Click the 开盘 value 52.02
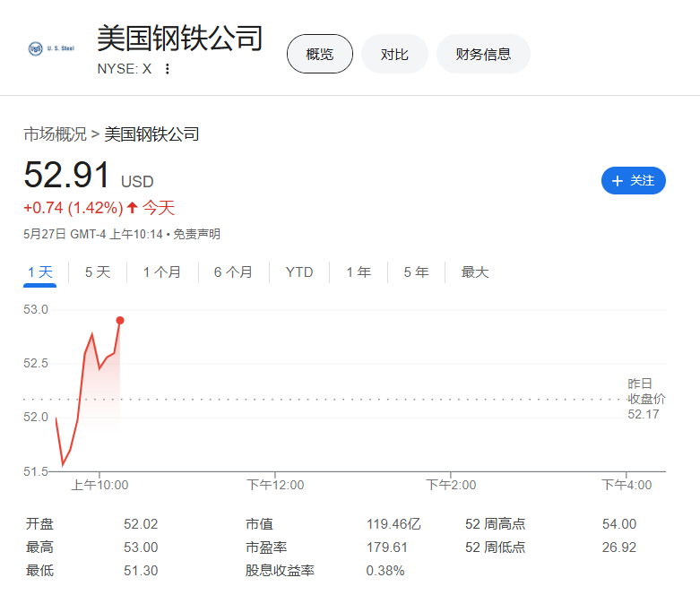 tap(141, 523)
